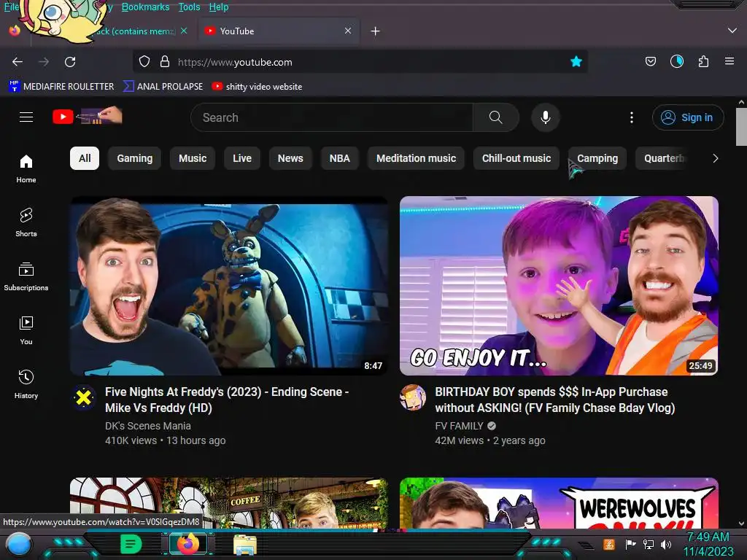Click the network tray icon
Screen dimensions: 747x560
[648, 544]
